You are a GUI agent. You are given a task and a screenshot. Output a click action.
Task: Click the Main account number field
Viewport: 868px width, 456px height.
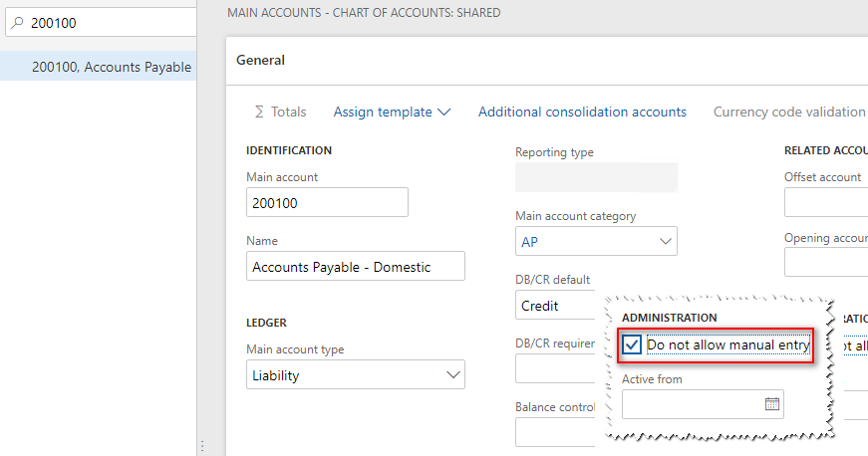click(x=327, y=202)
